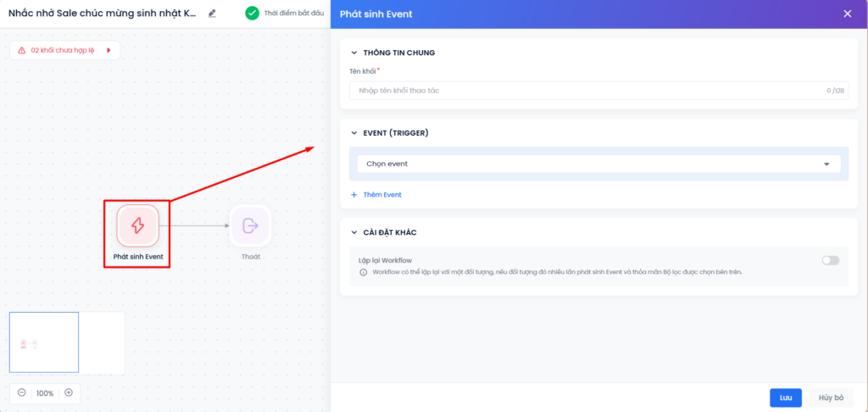Toggle the Lặp lại Workflow switch
This screenshot has width=868, height=412.
pyautogui.click(x=831, y=260)
